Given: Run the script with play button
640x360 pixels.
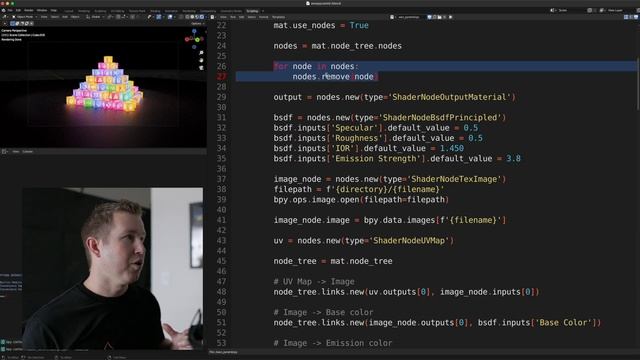Looking at the screenshot, I should click(x=451, y=17).
